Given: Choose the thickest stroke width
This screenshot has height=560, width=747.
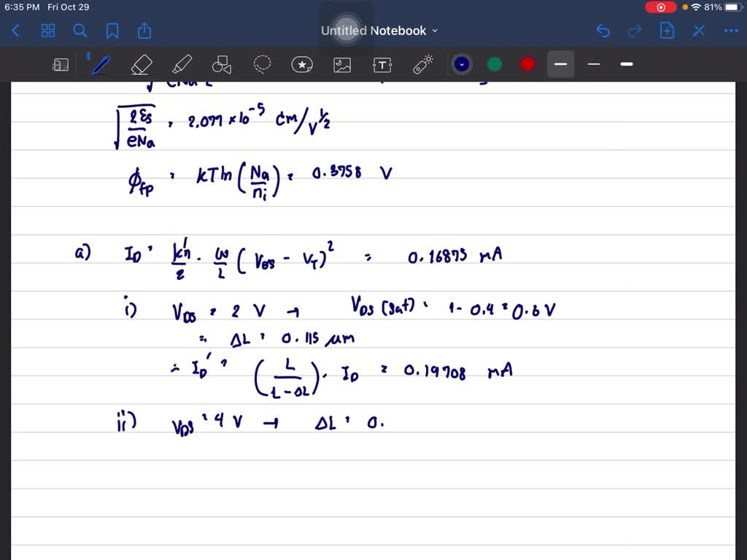Looking at the screenshot, I should 626,64.
